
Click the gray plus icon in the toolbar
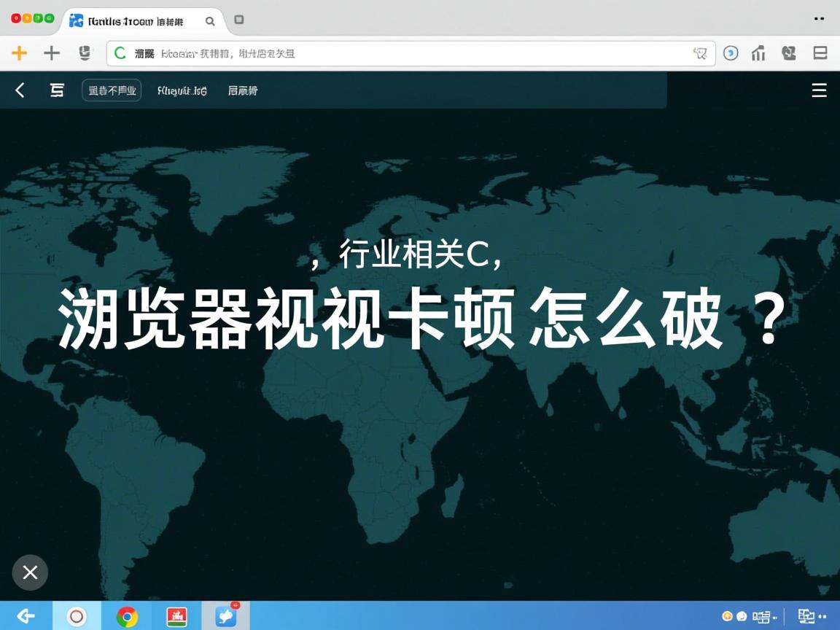pyautogui.click(x=52, y=53)
